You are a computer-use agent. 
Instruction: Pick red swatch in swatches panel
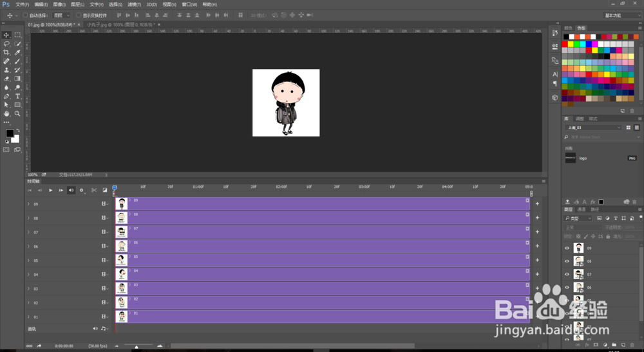click(x=565, y=44)
